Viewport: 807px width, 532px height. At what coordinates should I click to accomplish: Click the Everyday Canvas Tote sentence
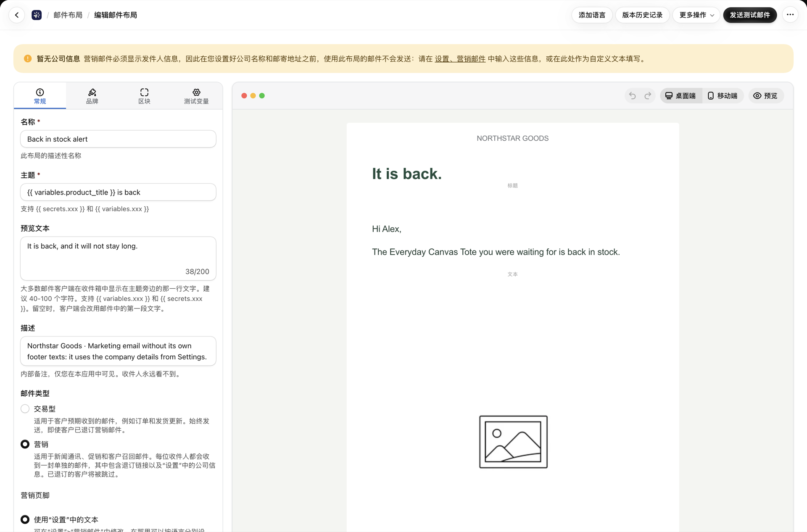pos(496,252)
